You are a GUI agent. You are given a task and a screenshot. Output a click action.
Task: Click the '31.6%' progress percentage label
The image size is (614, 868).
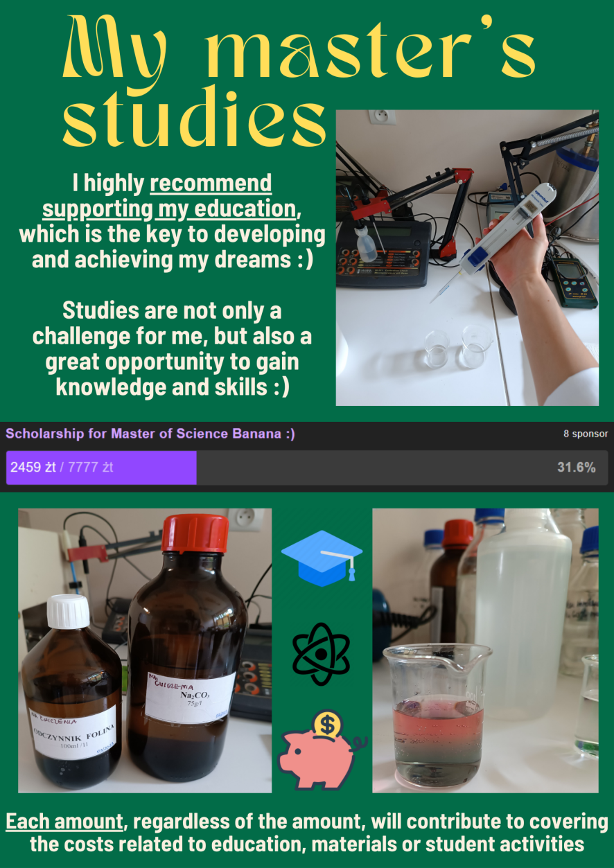pos(576,468)
